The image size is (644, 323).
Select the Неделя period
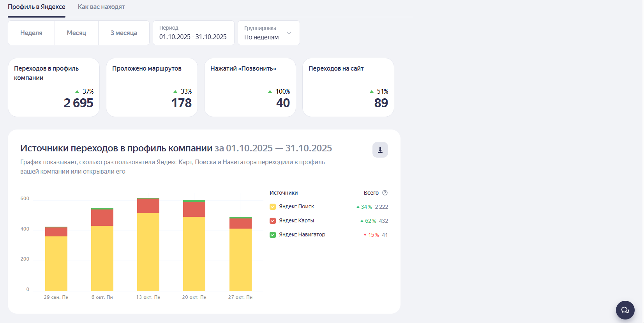pyautogui.click(x=31, y=33)
